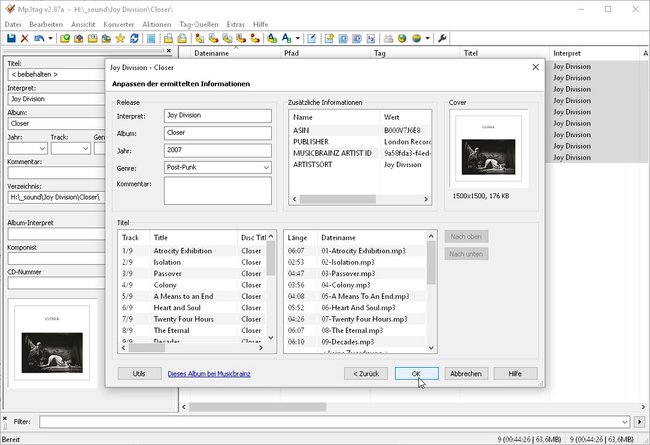The height and width of the screenshot is (445, 650).
Task: Click the blue Refresh arrows icon
Action: [x=134, y=39]
